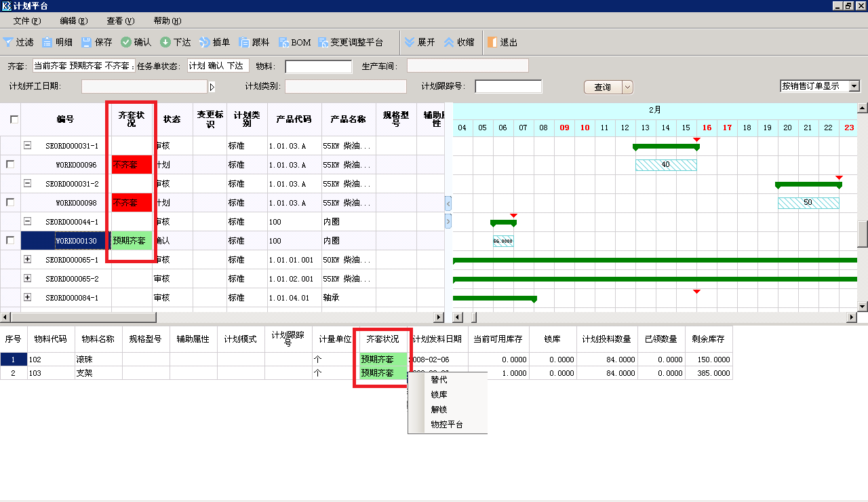Click the arrow beside 计划开工日期 field
The height and width of the screenshot is (502, 868).
(212, 87)
